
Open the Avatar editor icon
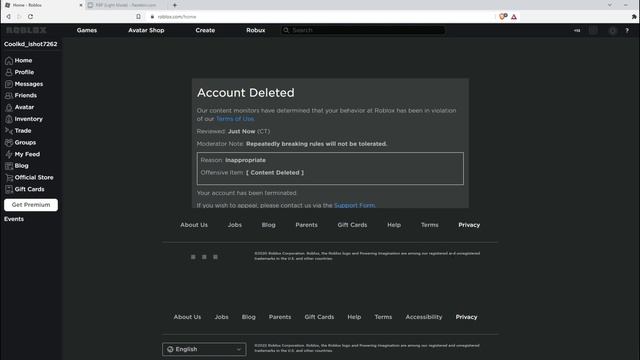[x=9, y=107]
